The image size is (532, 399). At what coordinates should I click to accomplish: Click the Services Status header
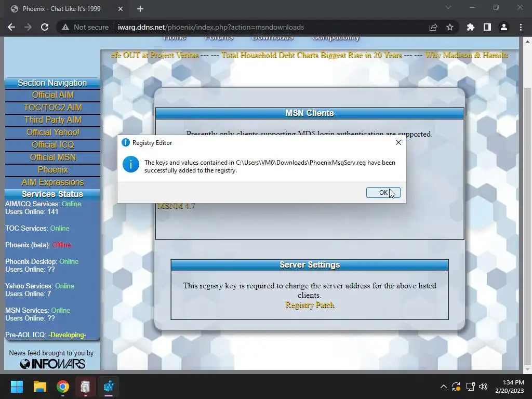52,194
